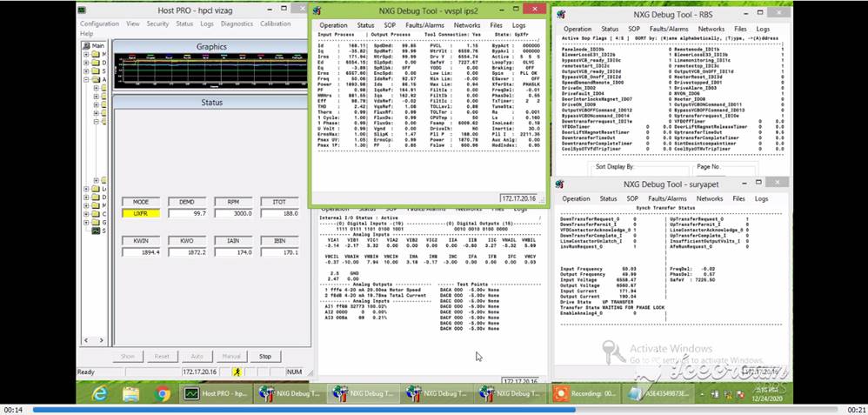The height and width of the screenshot is (415, 868).
Task: Click the Host PRO title bar app icon
Action: point(82,10)
